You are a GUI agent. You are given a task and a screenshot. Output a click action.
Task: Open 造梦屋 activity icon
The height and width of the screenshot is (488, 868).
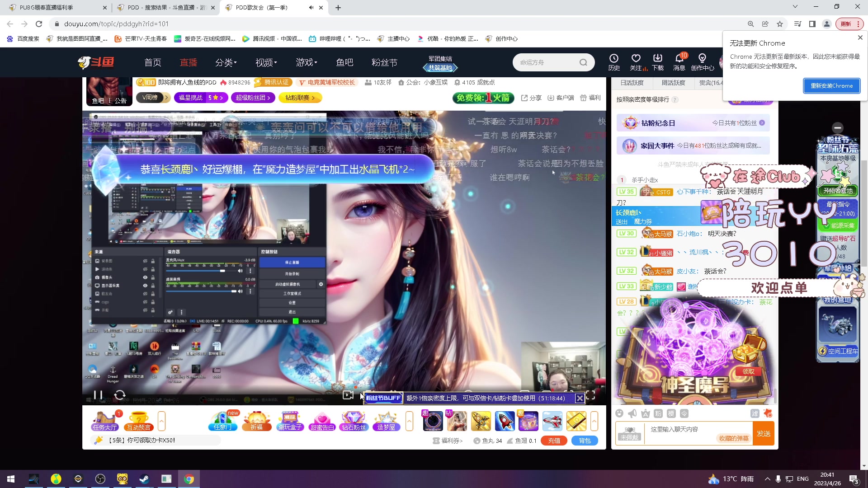coord(387,421)
